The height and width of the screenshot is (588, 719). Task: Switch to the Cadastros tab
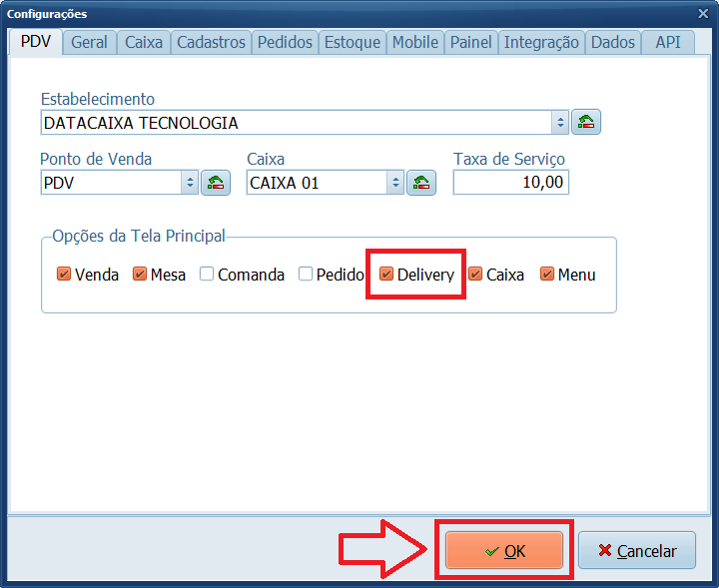[x=212, y=43]
